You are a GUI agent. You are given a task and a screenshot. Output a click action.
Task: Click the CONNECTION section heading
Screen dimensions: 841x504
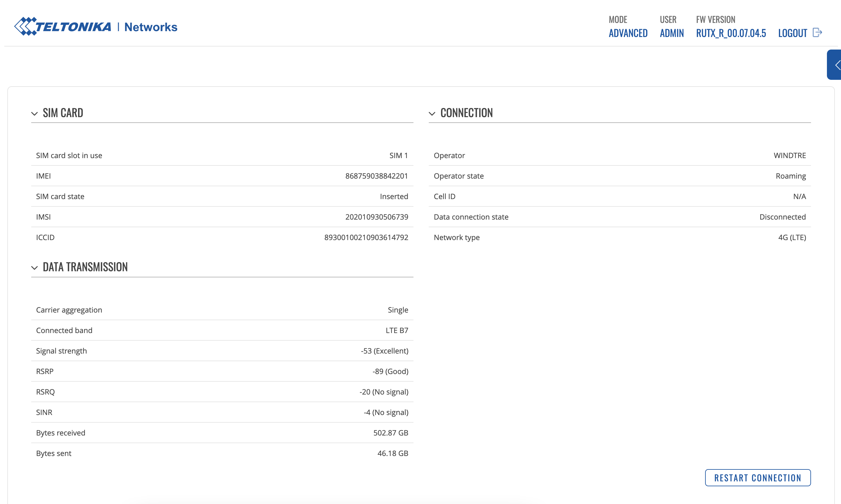(x=466, y=113)
